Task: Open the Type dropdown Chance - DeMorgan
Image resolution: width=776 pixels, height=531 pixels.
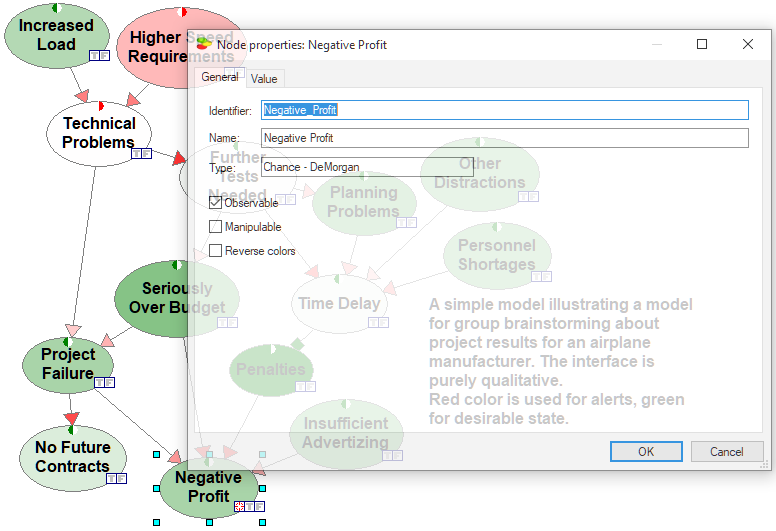Action: coord(367,167)
